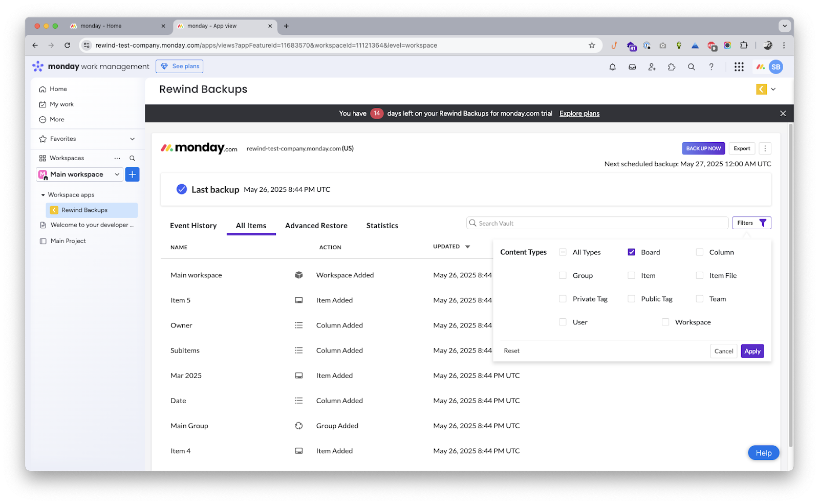Bookmark this page with the star icon

click(592, 46)
